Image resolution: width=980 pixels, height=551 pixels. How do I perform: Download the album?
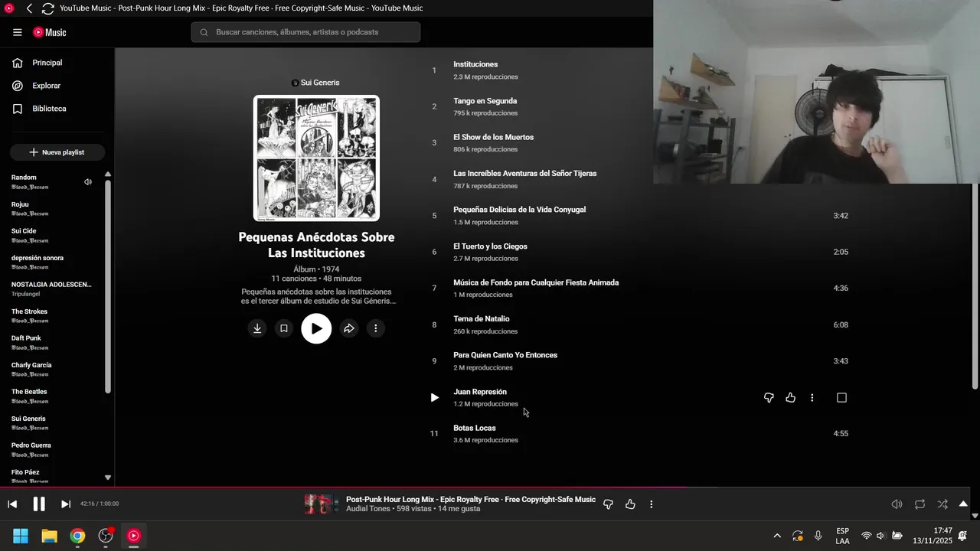click(x=257, y=328)
